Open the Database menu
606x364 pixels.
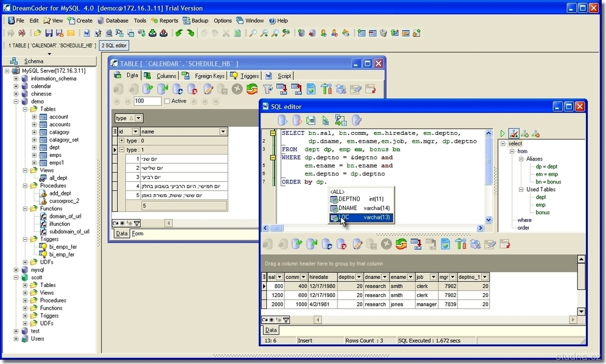(x=117, y=21)
